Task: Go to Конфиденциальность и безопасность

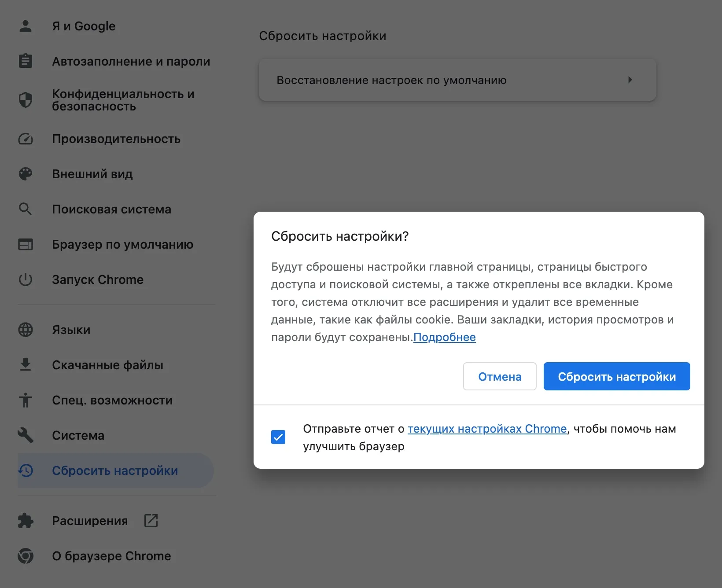Action: point(123,100)
